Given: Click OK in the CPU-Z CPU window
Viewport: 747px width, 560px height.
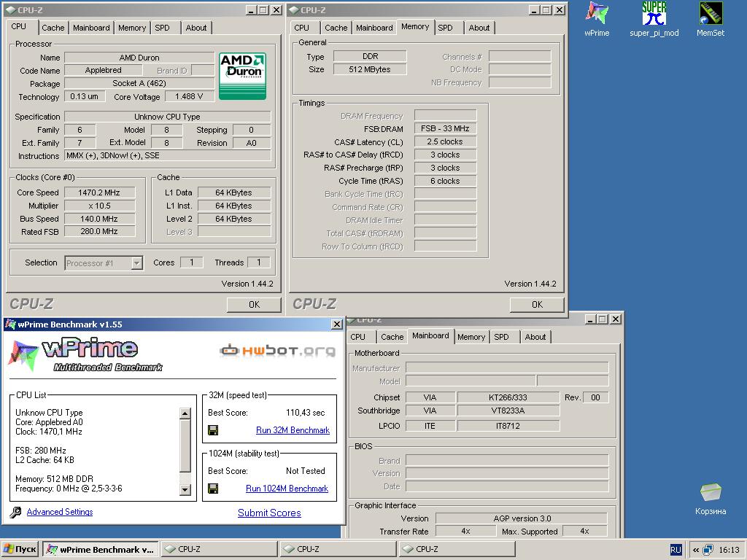Looking at the screenshot, I should [x=254, y=304].
